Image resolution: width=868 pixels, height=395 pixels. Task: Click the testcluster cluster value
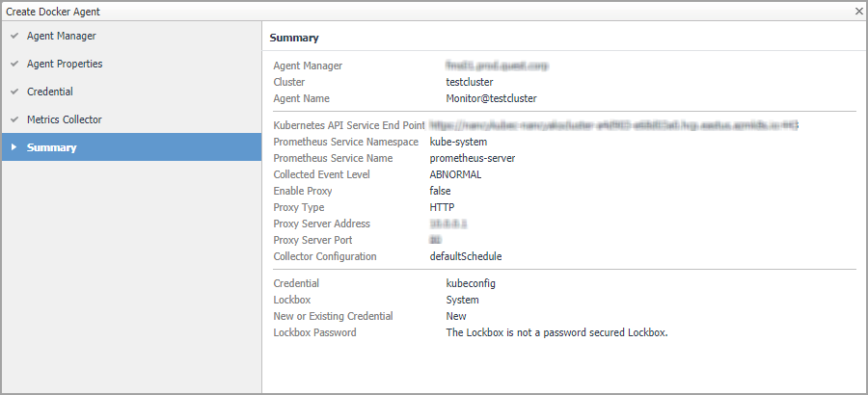tap(469, 82)
